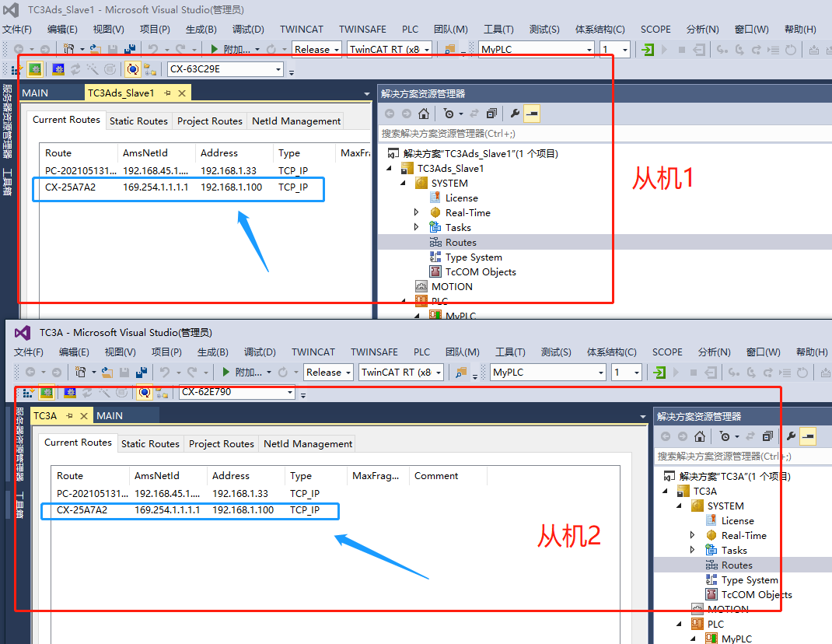Collapse SYSTEM node in TC3Ads_Slave1 solution tree
Viewport: 832px width, 644px height.
pos(404,183)
